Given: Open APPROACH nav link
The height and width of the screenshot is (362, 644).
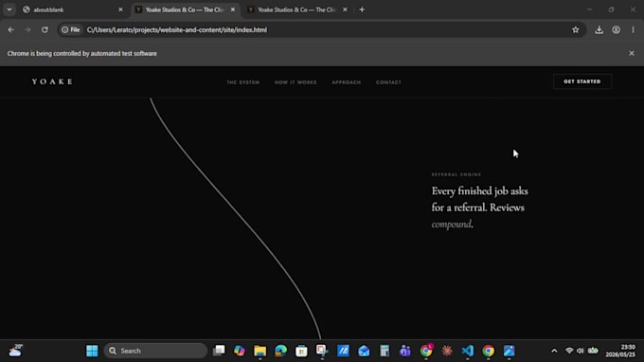Looking at the screenshot, I should 347,82.
